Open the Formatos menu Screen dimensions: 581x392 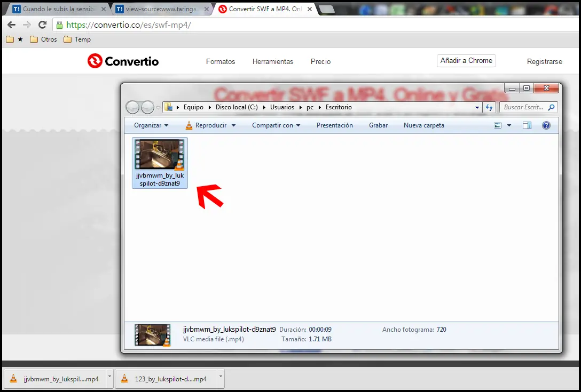[221, 61]
